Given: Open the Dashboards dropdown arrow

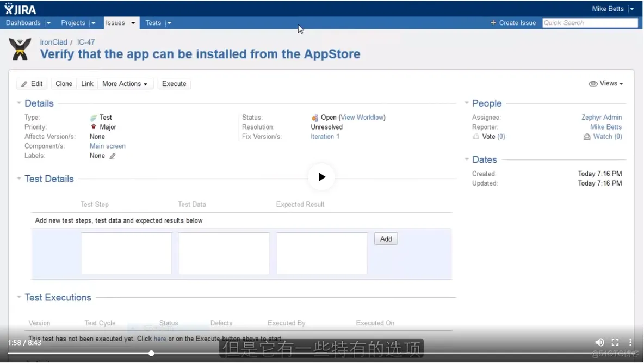Looking at the screenshot, I should pyautogui.click(x=48, y=23).
